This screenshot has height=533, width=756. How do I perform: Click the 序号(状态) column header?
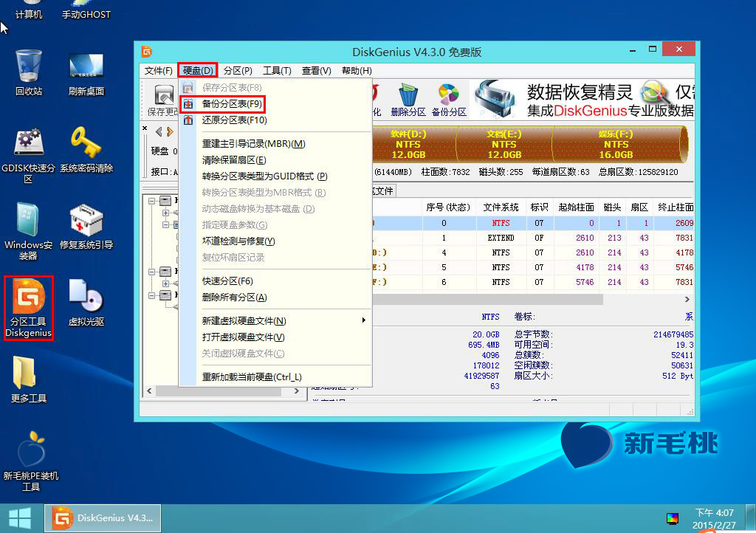(448, 207)
